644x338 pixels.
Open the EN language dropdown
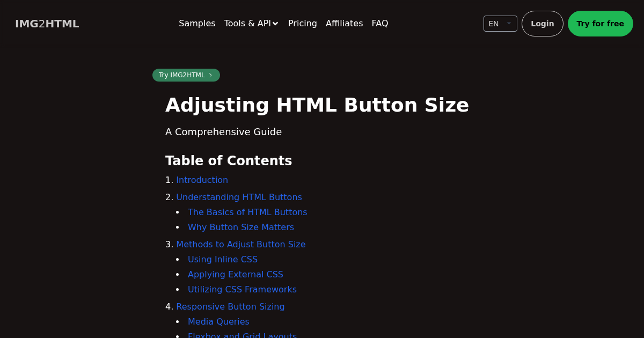point(500,24)
